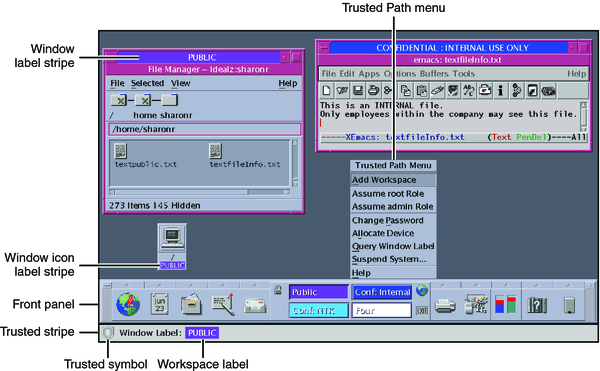Switch to the Conf: NTK workspace
The image size is (600, 371).
tap(319, 311)
